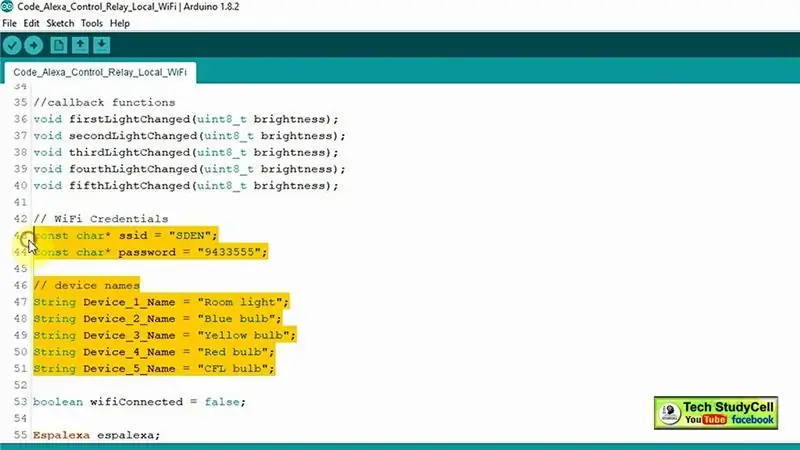Click the Device_3_Name variable name
Viewport: 800px width, 450px height.
(130, 335)
